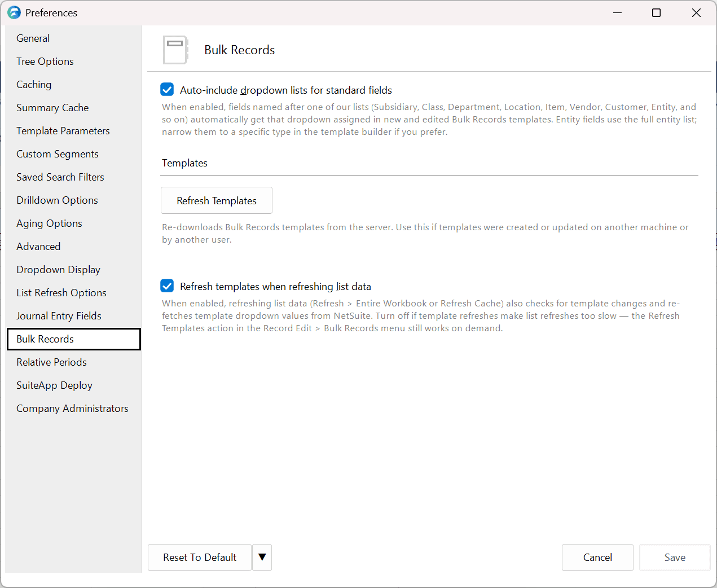Open the Advanced preferences
The height and width of the screenshot is (588, 717).
coord(73,247)
